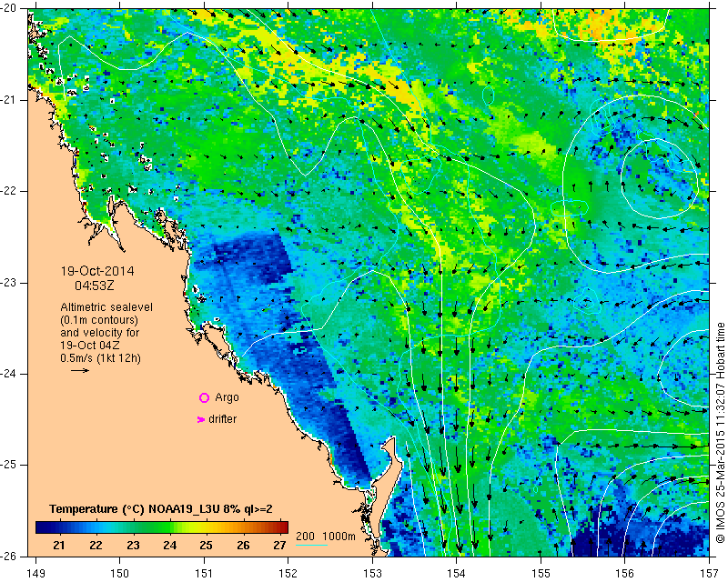
Task: Click longitude axis label 152
Action: pos(288,574)
